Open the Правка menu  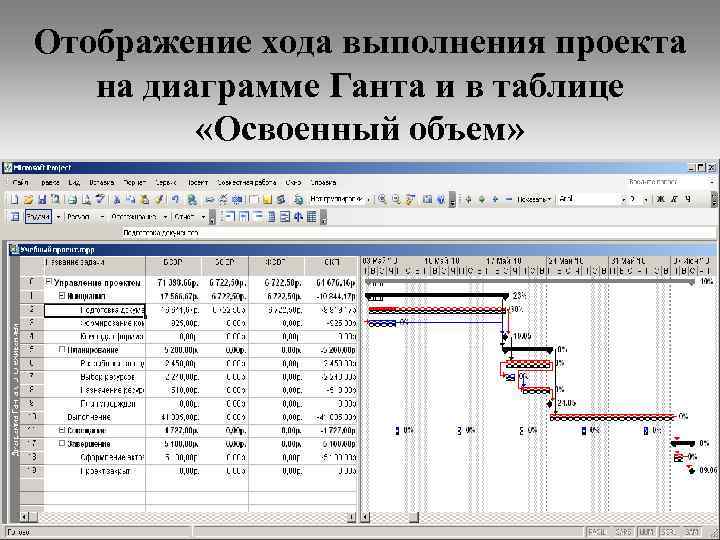pos(50,182)
